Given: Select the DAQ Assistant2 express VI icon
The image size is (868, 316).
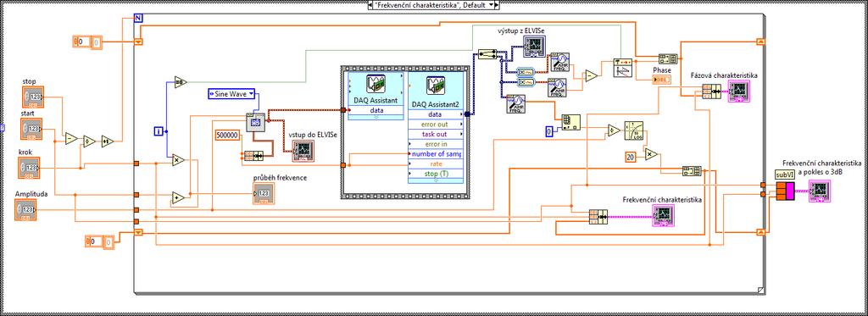Looking at the screenshot, I should click(435, 85).
